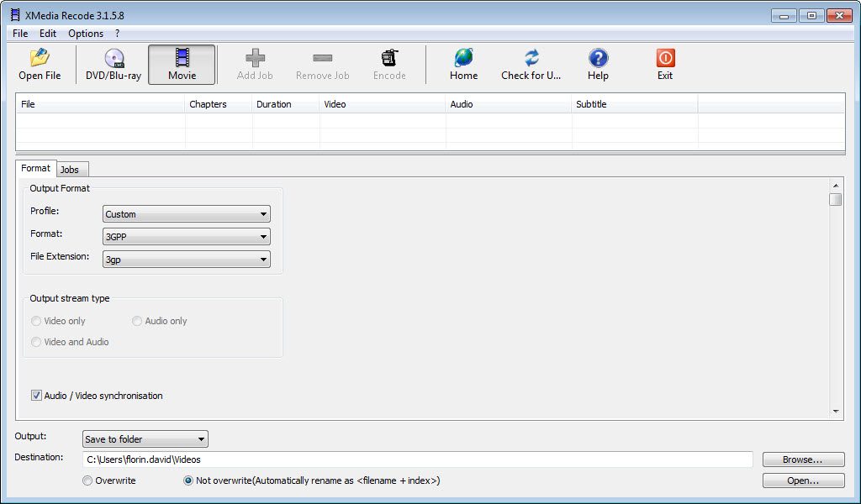Click the Browse... button
This screenshot has height=504, width=861.
tap(803, 459)
